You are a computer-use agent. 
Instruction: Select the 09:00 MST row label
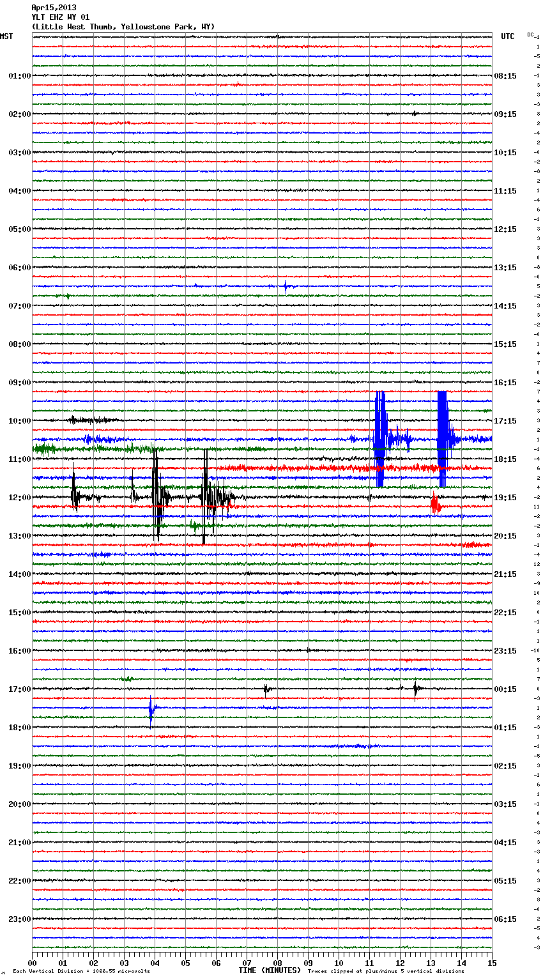click(x=20, y=383)
